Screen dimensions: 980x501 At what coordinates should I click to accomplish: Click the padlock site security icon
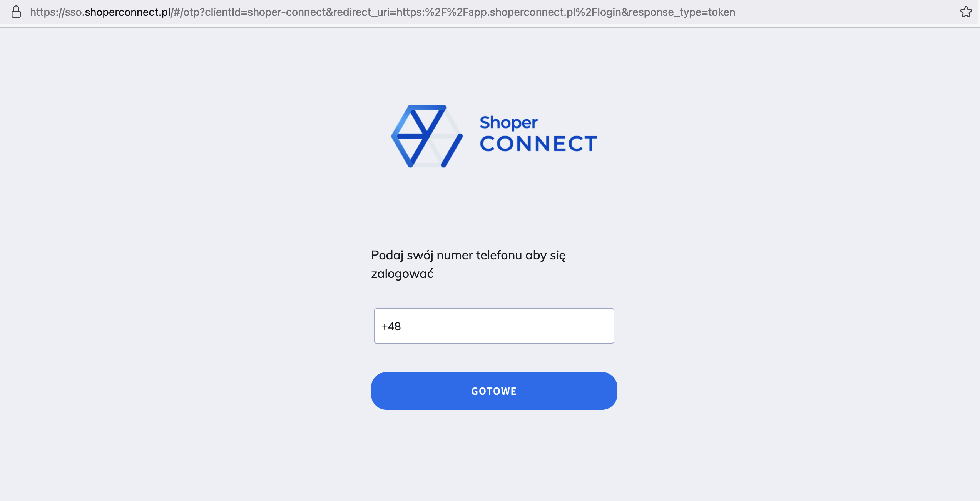point(16,12)
